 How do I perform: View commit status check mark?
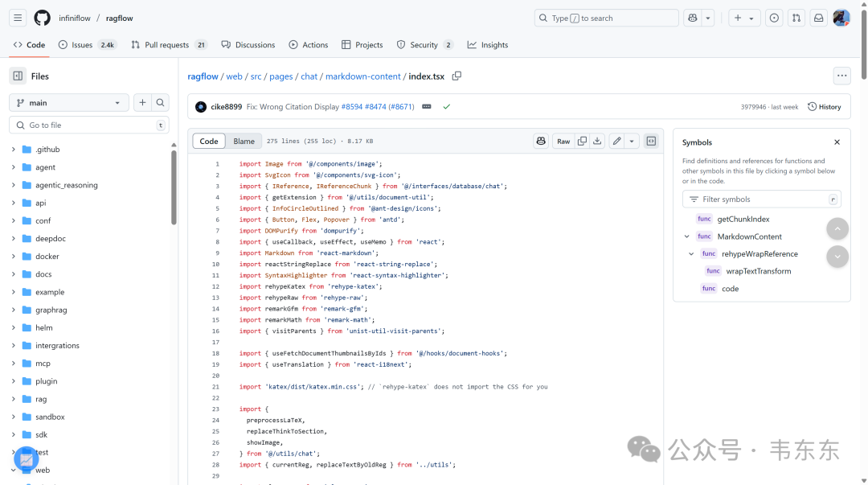tap(447, 106)
